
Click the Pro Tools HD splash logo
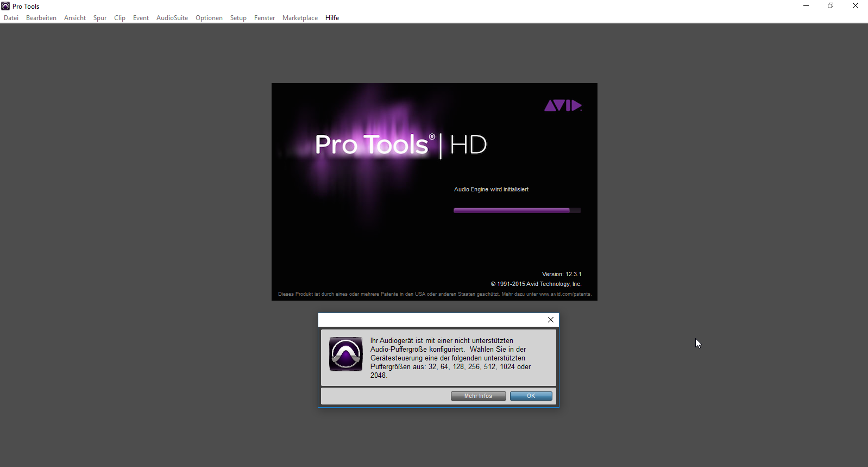[401, 145]
